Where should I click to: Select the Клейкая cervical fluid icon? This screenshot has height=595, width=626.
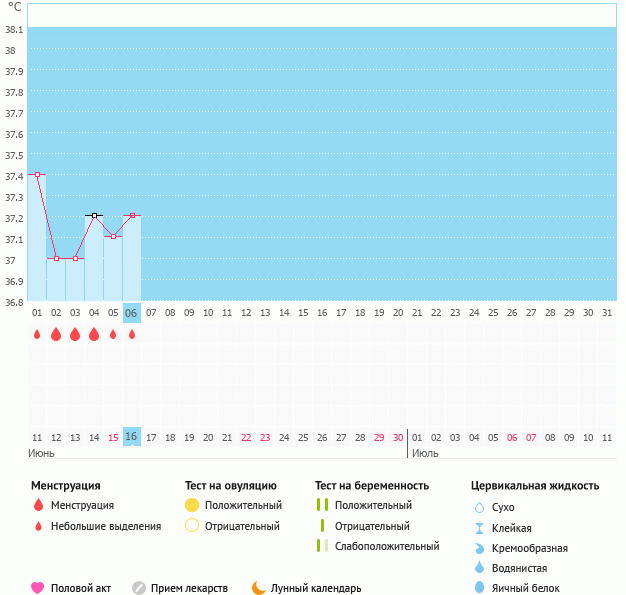[x=479, y=528]
